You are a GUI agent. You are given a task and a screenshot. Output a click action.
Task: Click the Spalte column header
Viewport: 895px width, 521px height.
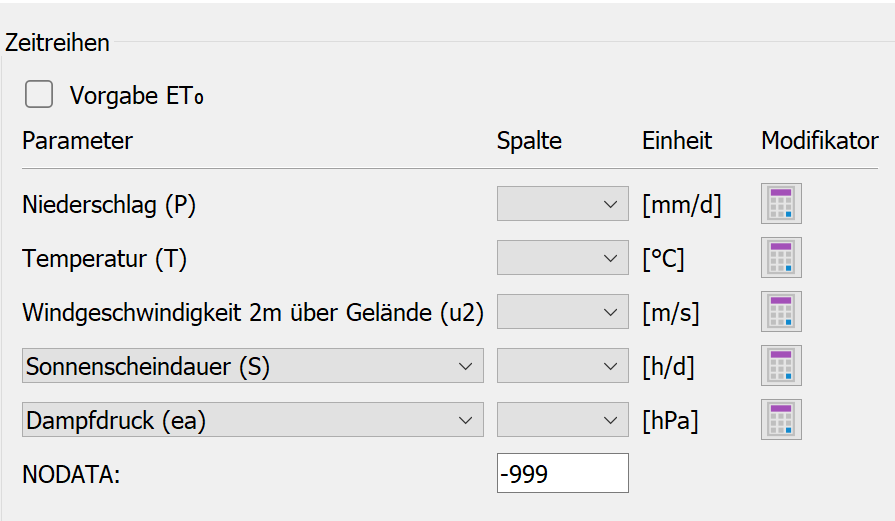529,141
